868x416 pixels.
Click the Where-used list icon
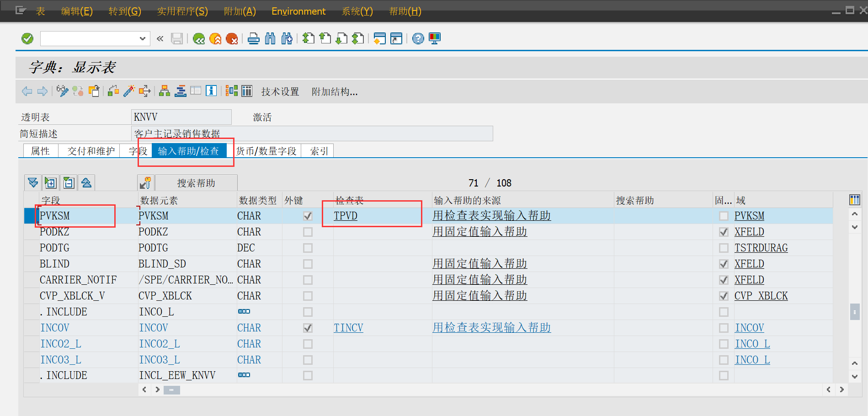point(145,91)
